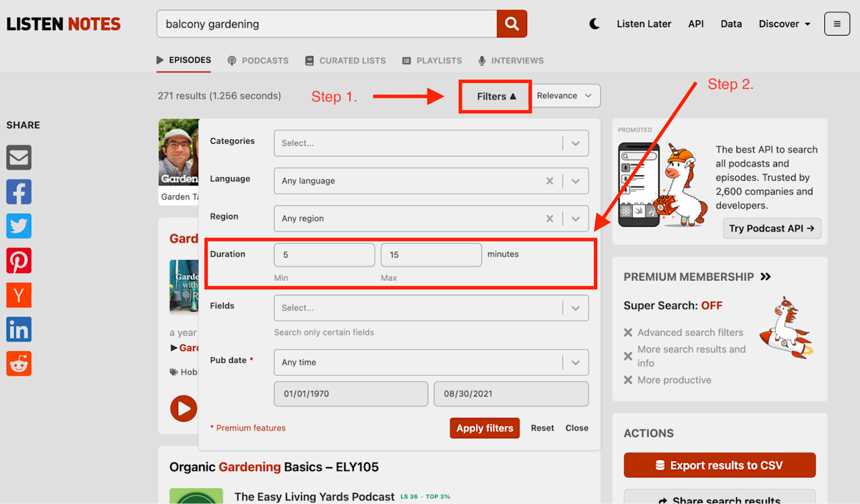Image resolution: width=860 pixels, height=504 pixels.
Task: Click Apply filters button
Action: 485,428
